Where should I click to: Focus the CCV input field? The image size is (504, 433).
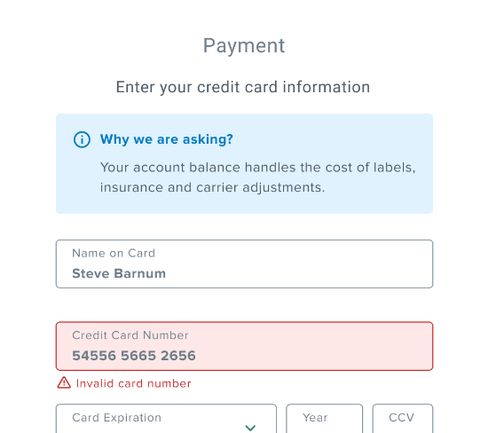tap(403, 419)
